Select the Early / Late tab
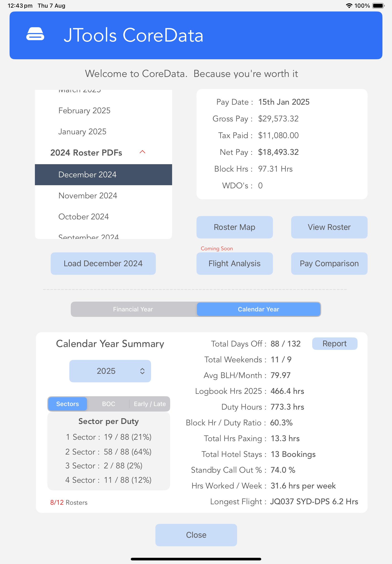Viewport: 392px width, 564px height. pos(150,404)
